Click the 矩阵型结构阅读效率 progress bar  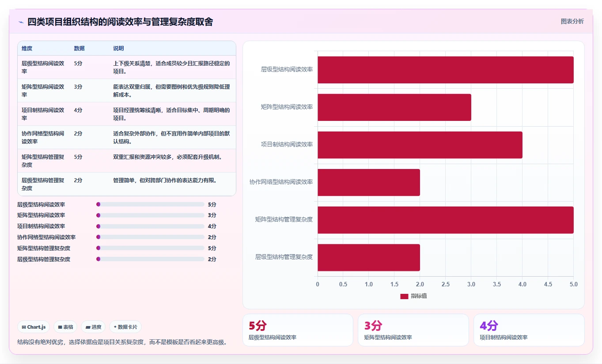point(150,215)
